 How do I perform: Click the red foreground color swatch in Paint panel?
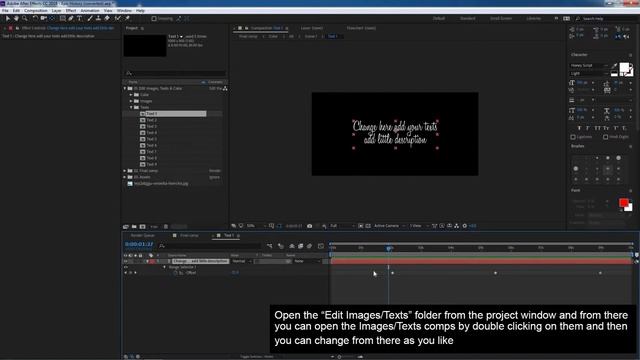pyautogui.click(x=623, y=202)
